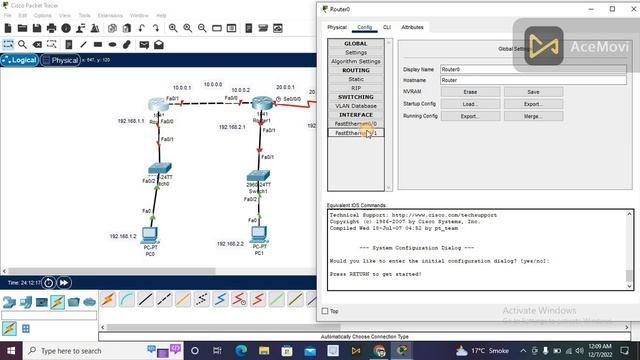Click the Startup Config Load button
Image resolution: width=640 pixels, height=360 pixels.
click(x=470, y=104)
